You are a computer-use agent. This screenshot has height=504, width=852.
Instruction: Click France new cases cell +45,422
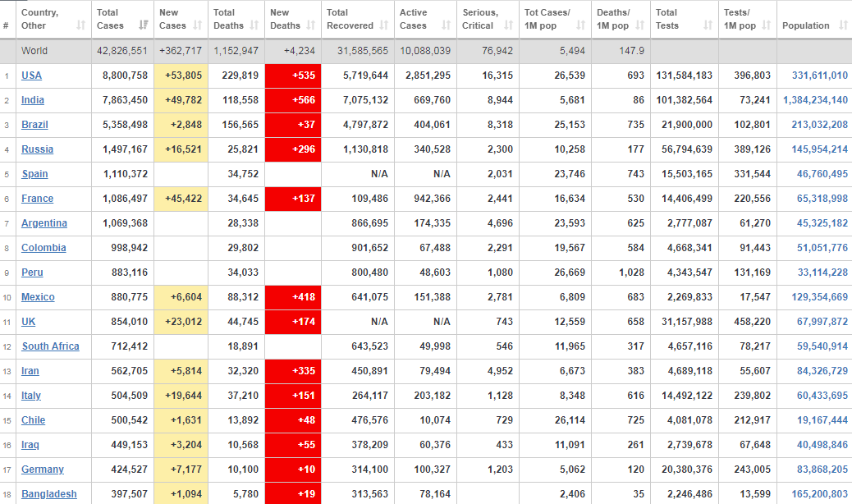181,199
